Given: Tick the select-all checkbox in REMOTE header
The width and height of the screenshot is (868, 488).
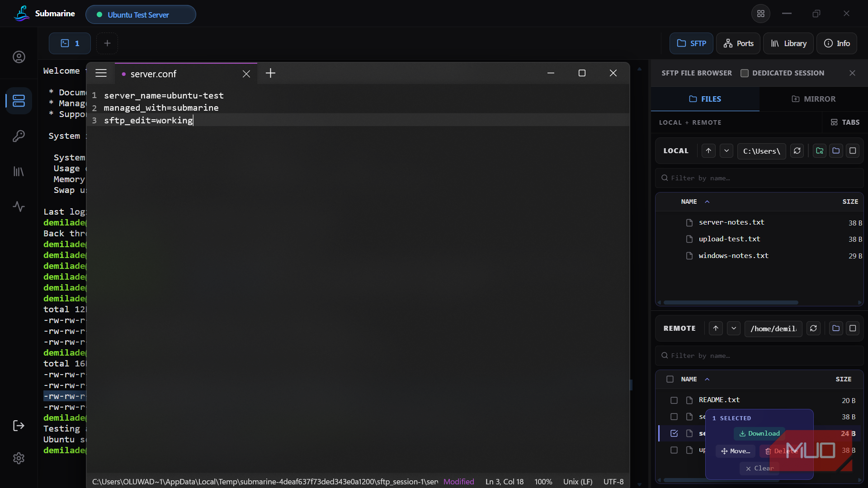Looking at the screenshot, I should point(670,379).
